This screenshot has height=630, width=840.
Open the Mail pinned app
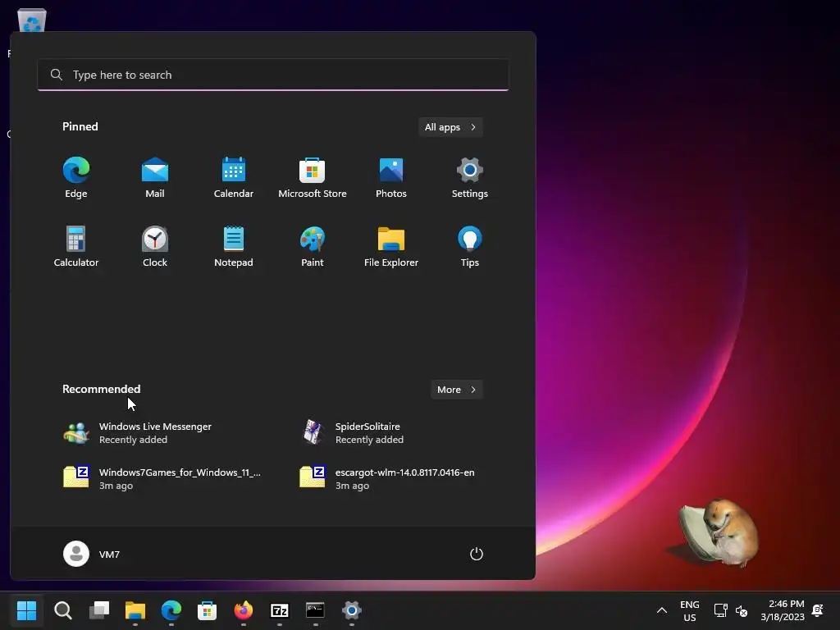[155, 178]
